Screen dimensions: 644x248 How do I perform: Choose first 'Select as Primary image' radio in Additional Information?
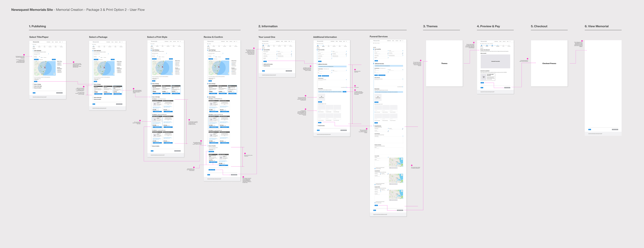[318, 112]
